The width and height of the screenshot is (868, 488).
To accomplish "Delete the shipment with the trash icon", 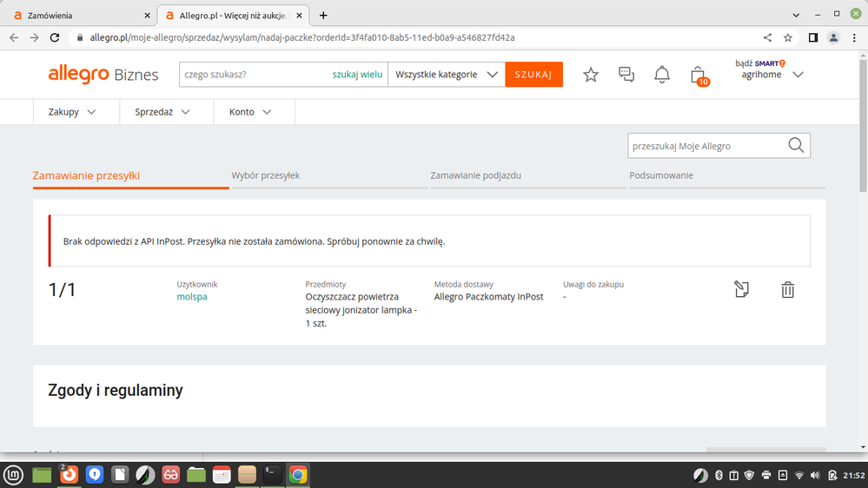I will click(787, 289).
